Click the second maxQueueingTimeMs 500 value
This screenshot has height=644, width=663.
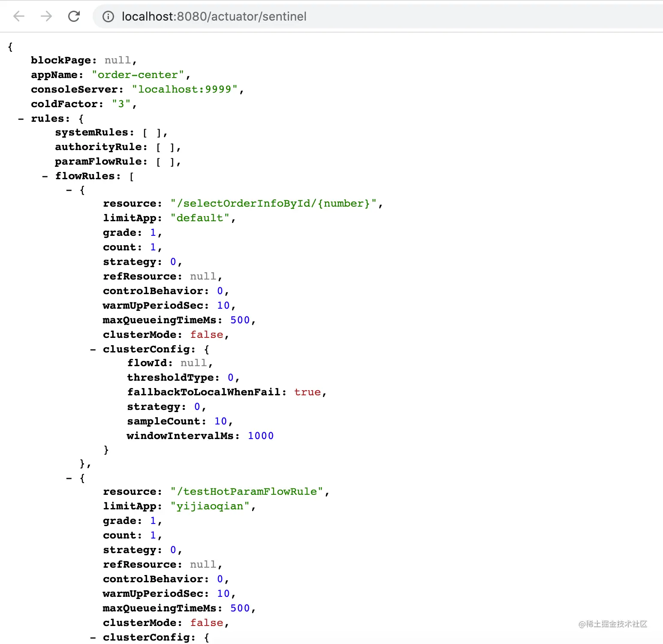pos(240,608)
